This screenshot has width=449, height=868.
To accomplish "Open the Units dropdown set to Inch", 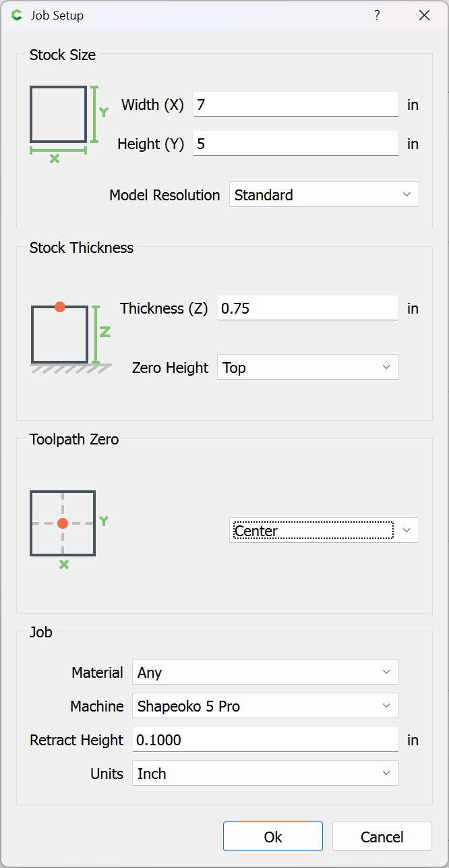I will [266, 773].
